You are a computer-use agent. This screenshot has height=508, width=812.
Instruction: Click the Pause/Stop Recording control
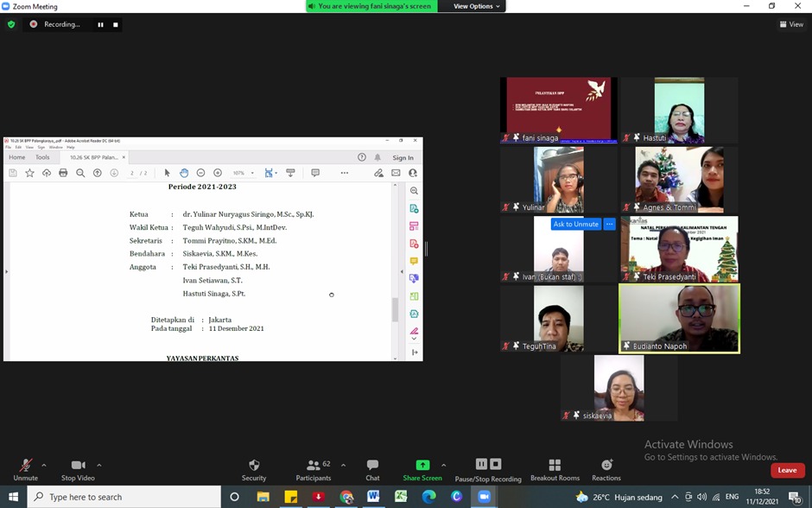tap(488, 466)
